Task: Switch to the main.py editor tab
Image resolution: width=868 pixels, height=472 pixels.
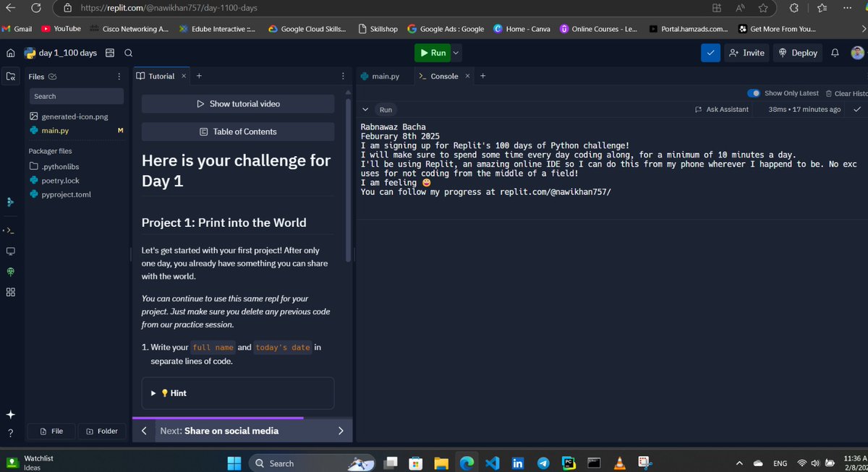Action: click(380, 76)
